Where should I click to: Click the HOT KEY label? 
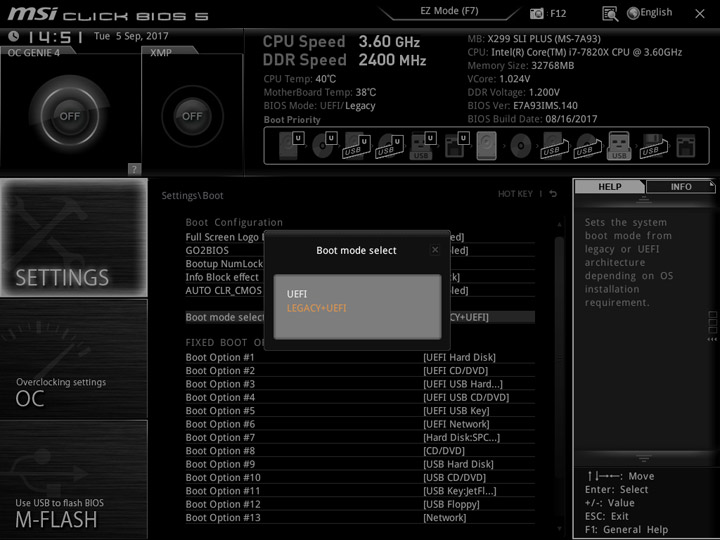click(x=515, y=194)
